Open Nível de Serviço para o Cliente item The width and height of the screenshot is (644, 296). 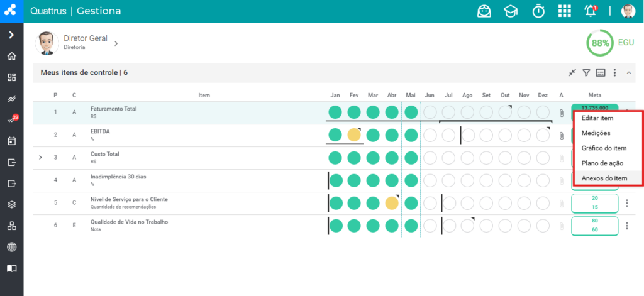click(x=129, y=199)
